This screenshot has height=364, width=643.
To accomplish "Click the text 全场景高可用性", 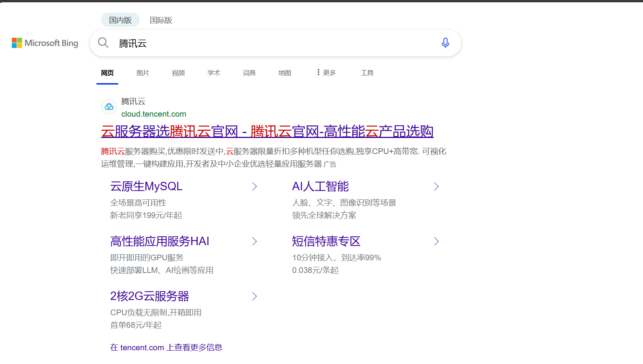I will [x=138, y=203].
